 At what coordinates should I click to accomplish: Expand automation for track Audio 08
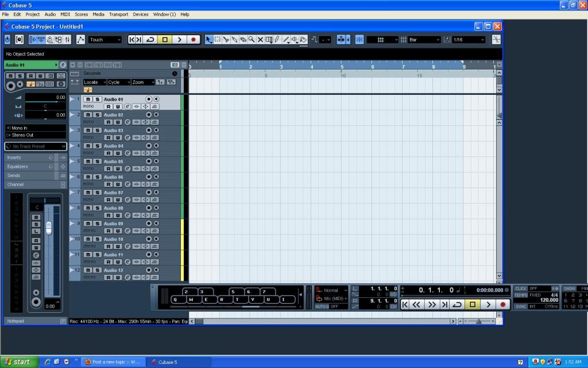[x=72, y=208]
